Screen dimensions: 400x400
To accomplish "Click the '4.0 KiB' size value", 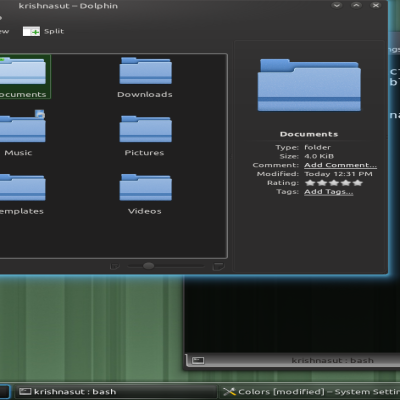I will tap(319, 156).
